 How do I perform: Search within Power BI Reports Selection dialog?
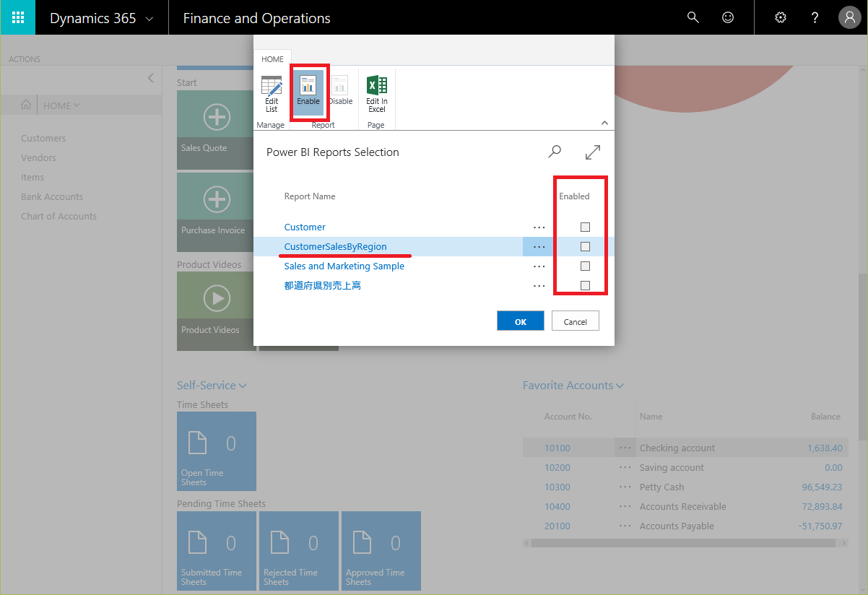click(x=555, y=152)
